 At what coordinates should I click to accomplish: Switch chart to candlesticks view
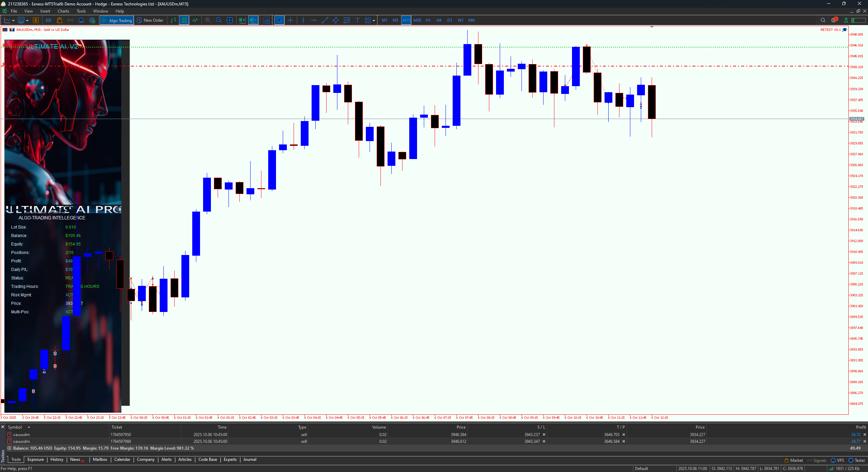(x=184, y=20)
